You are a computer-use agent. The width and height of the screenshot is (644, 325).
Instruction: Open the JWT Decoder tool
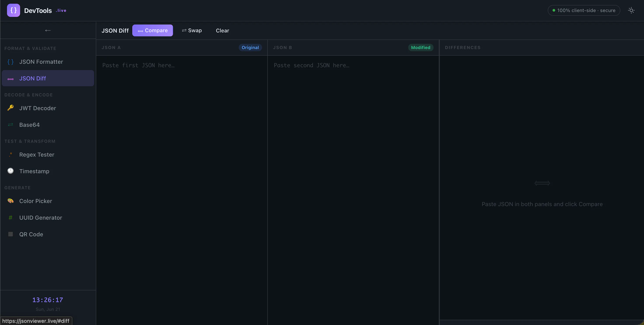[x=48, y=108]
